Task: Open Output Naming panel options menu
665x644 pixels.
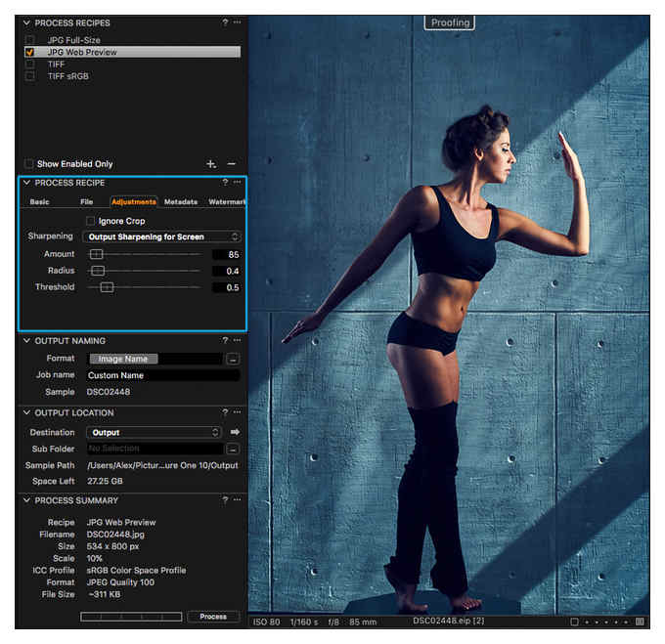Action: tap(237, 340)
